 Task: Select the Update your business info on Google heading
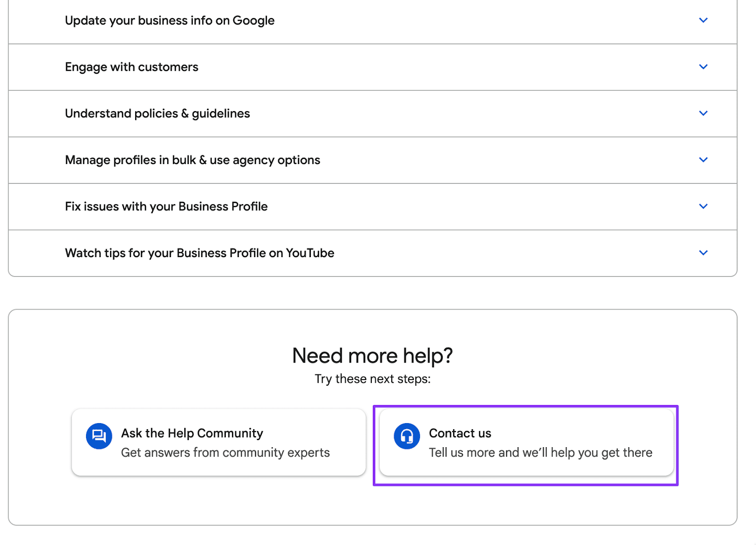170,20
